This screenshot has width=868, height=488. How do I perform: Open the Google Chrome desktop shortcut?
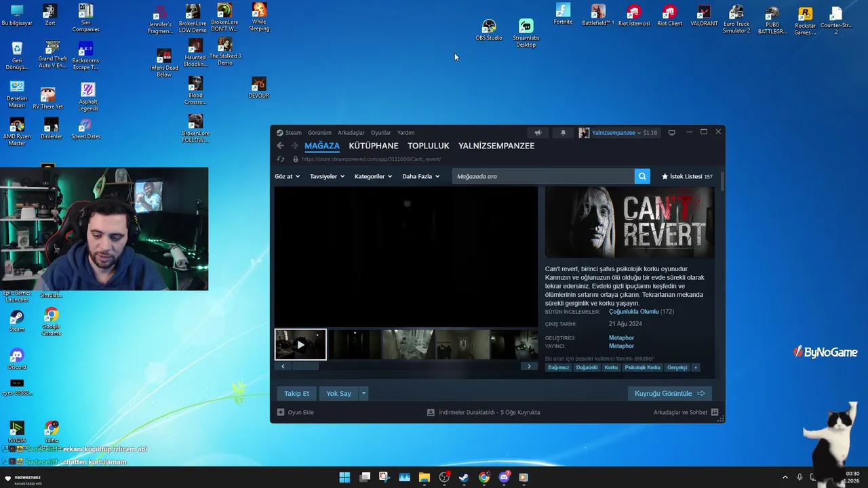(x=52, y=321)
